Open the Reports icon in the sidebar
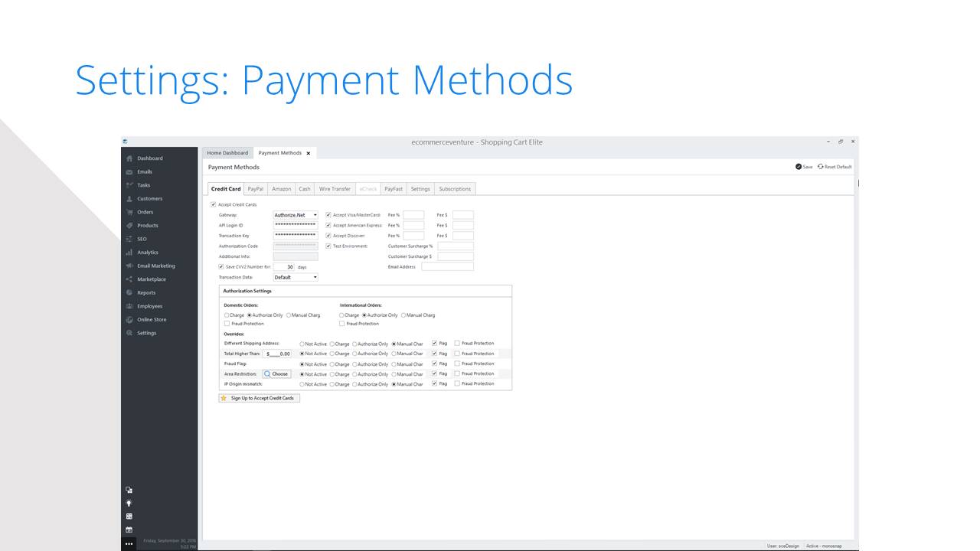 click(129, 292)
